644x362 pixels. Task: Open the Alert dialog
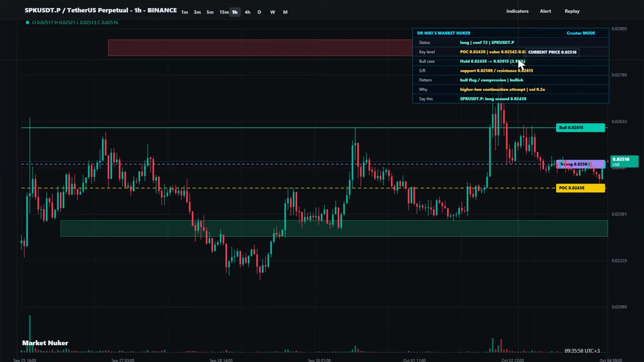pos(545,11)
